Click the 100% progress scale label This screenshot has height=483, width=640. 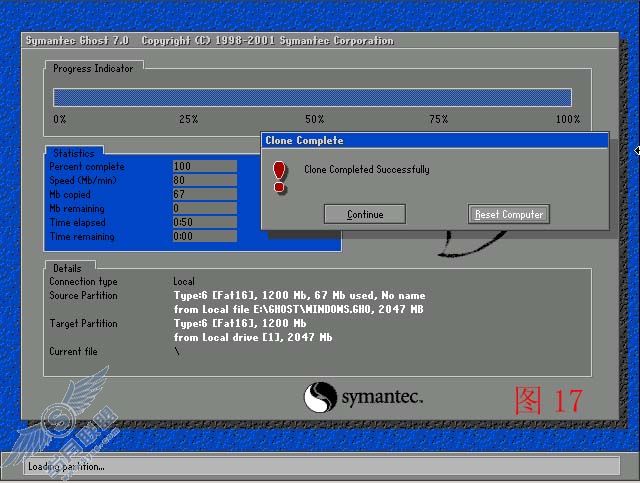point(568,119)
